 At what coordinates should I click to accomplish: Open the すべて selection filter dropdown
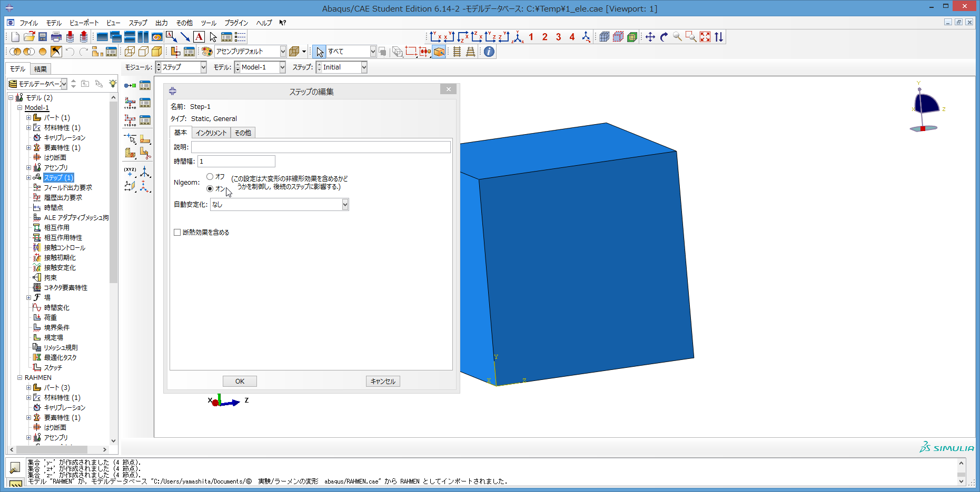[x=373, y=52]
